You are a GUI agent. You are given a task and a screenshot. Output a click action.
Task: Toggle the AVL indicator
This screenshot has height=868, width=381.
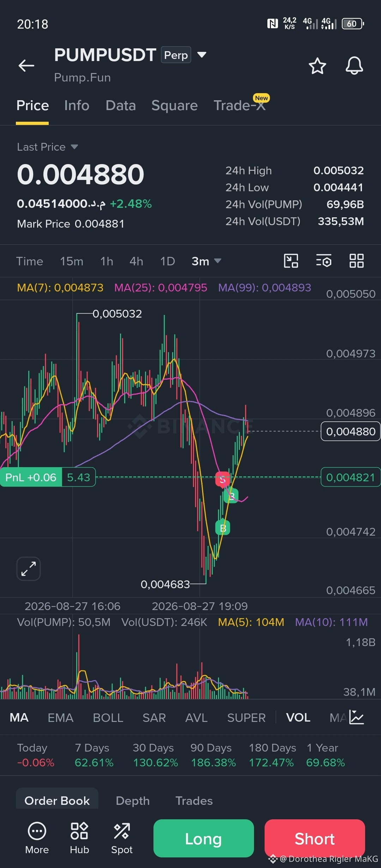point(196,717)
